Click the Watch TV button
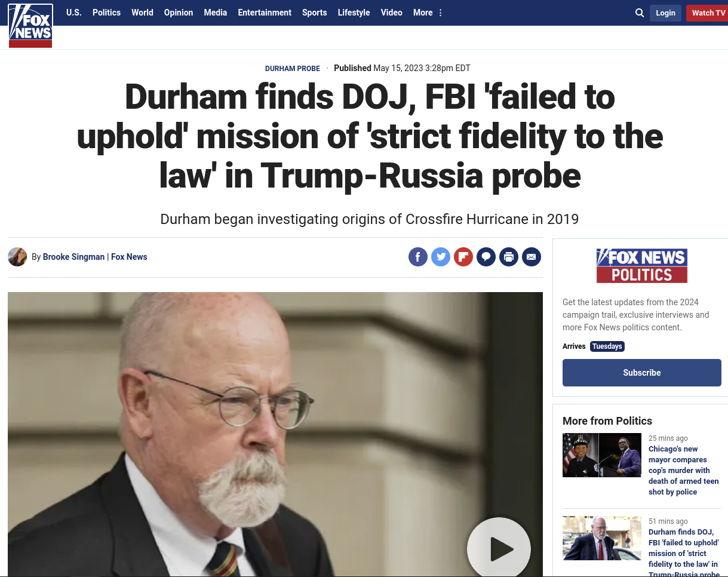This screenshot has height=577, width=728. point(708,13)
